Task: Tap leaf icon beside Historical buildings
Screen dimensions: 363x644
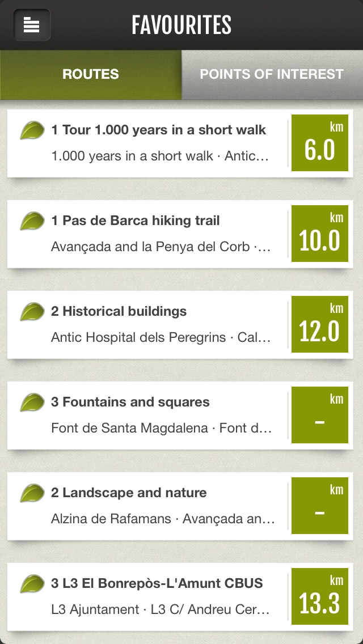Action: point(32,312)
